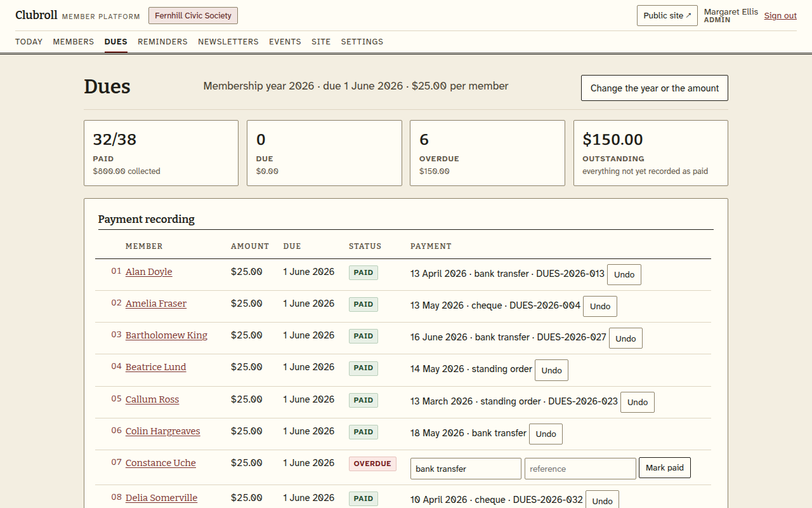This screenshot has width=812, height=508.
Task: Click the 32/38 Paid summary card
Action: tap(161, 153)
